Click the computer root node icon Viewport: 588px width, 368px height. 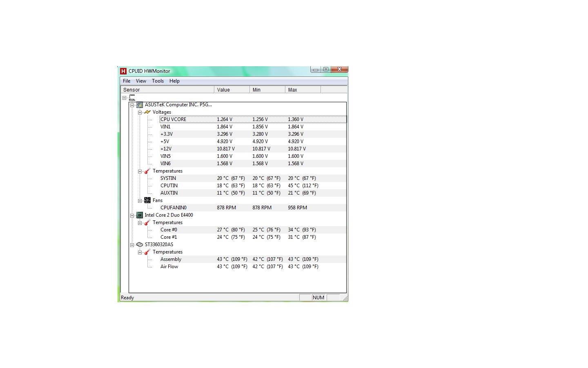pos(132,98)
